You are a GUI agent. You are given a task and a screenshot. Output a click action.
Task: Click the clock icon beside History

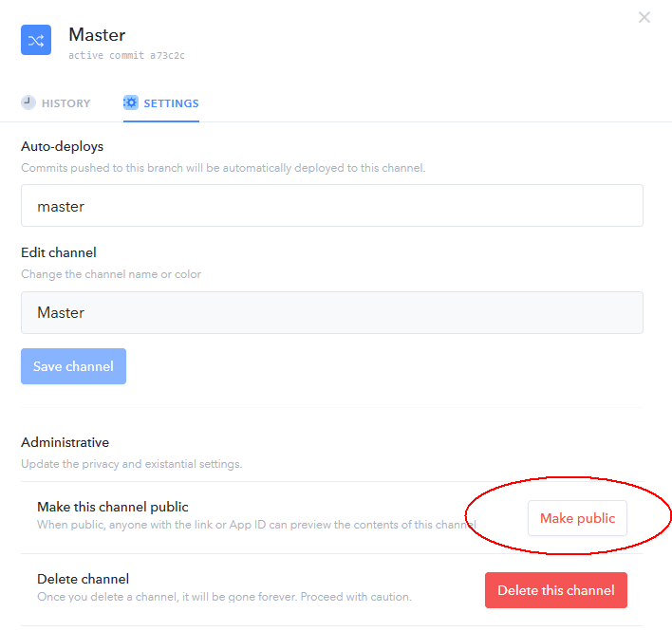click(28, 102)
